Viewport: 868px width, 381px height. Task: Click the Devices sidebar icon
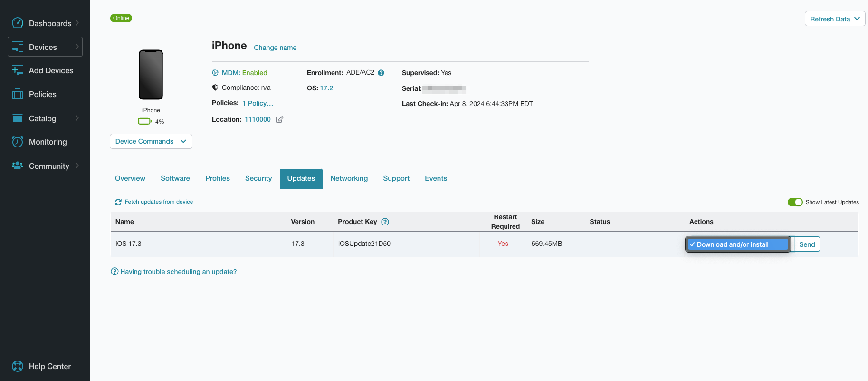18,47
